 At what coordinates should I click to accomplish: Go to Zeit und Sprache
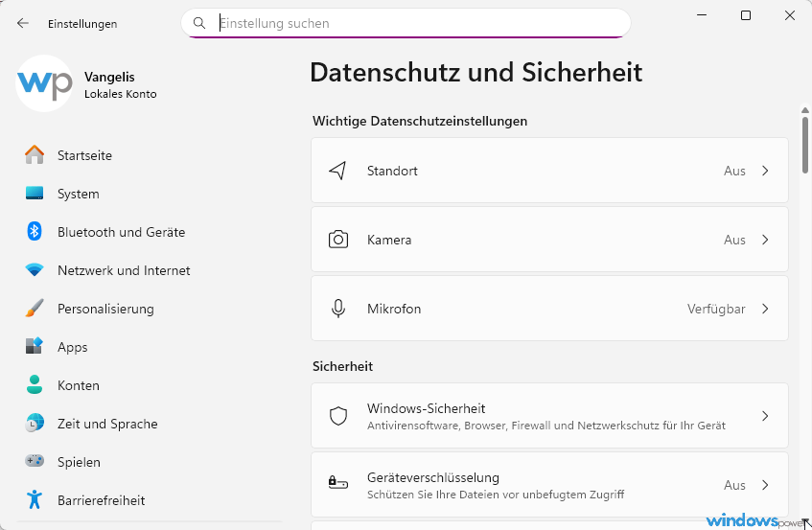[x=150, y=424]
